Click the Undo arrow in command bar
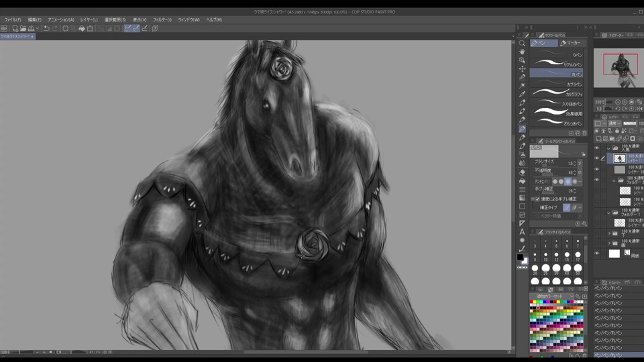Viewport: 644px width, 362px height. [46, 28]
